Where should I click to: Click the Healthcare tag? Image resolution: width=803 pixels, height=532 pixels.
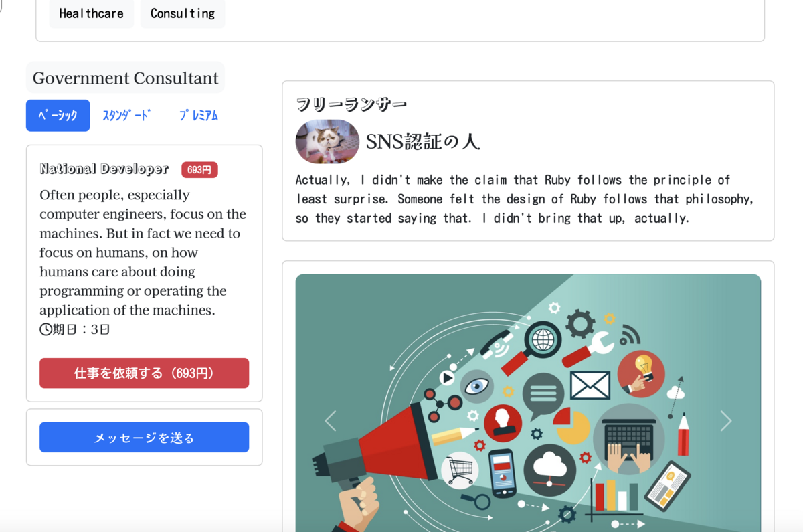click(x=92, y=13)
